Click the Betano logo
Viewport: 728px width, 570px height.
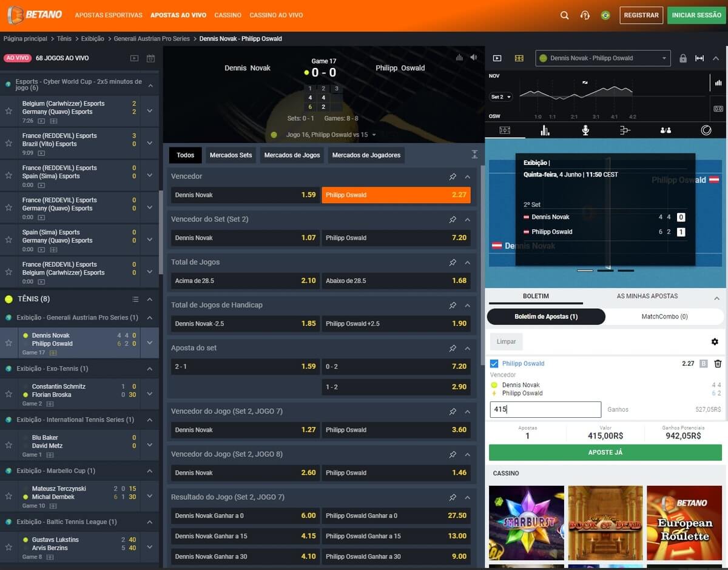[x=35, y=15]
